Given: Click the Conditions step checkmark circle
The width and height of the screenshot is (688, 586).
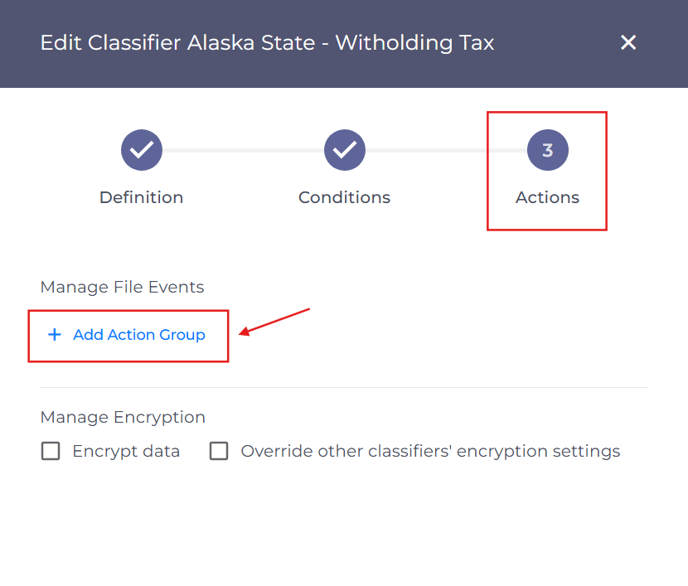Looking at the screenshot, I should (344, 150).
